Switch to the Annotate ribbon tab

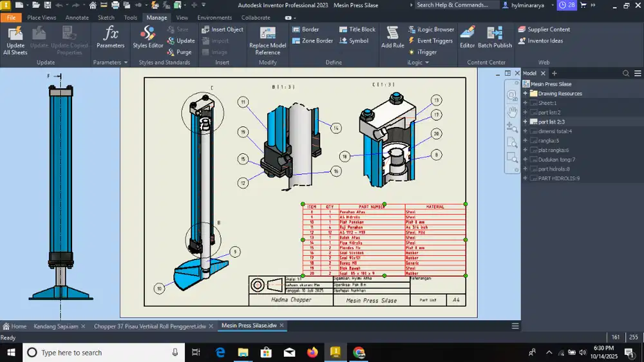77,17
